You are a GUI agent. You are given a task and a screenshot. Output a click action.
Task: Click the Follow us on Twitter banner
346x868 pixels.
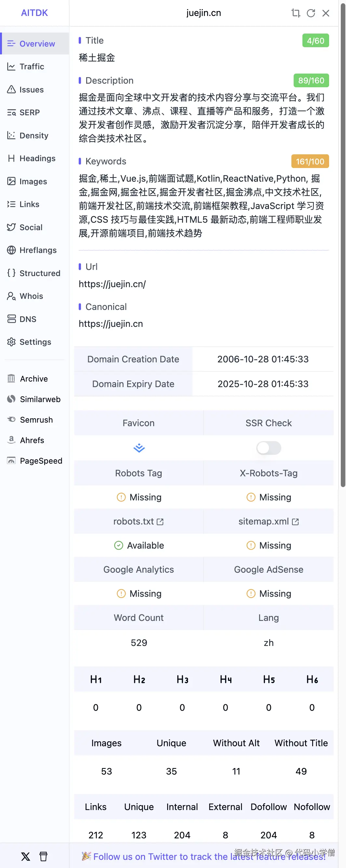tap(209, 856)
